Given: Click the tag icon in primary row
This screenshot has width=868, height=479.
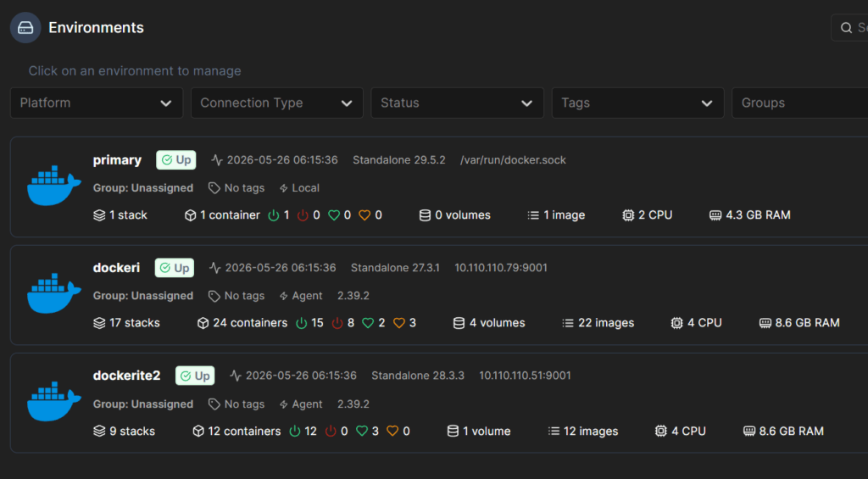Looking at the screenshot, I should tap(214, 188).
